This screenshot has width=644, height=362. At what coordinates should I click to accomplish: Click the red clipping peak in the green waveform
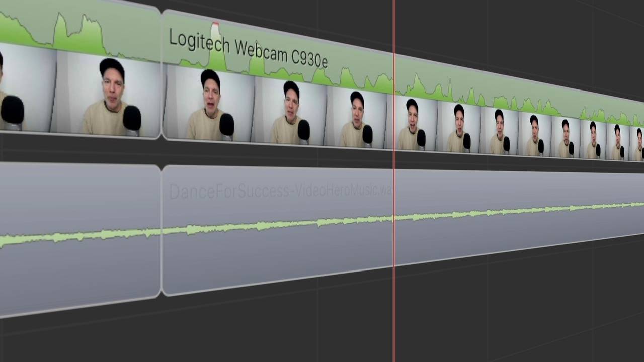[x=215, y=25]
